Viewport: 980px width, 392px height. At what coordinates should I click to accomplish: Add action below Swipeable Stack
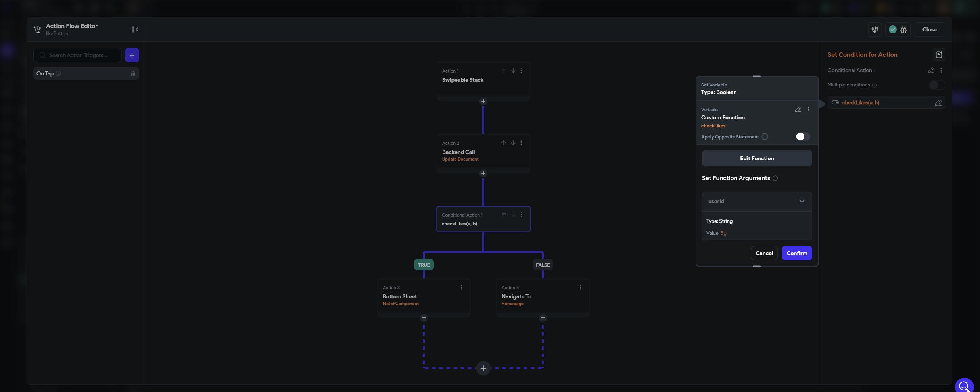tap(483, 101)
